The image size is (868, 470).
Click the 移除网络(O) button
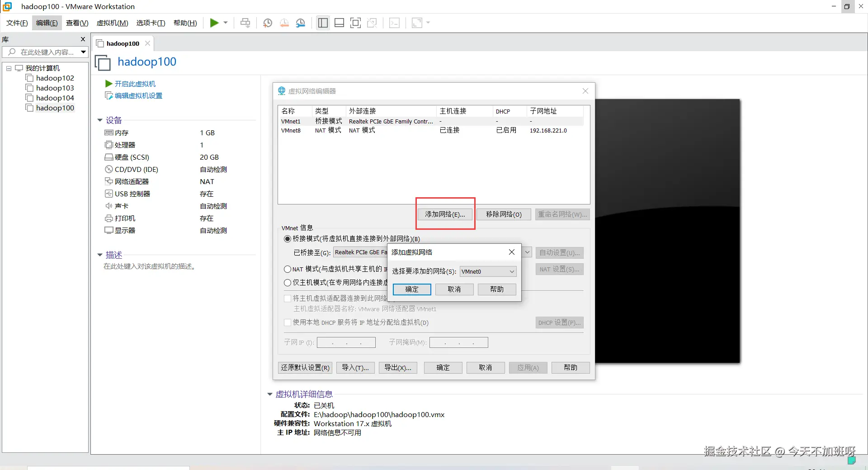pos(504,214)
